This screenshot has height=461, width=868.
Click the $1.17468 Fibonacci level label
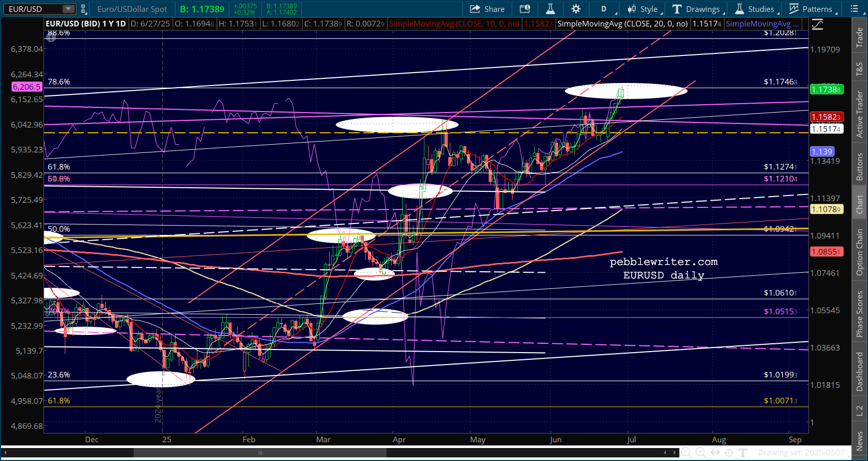pyautogui.click(x=780, y=82)
